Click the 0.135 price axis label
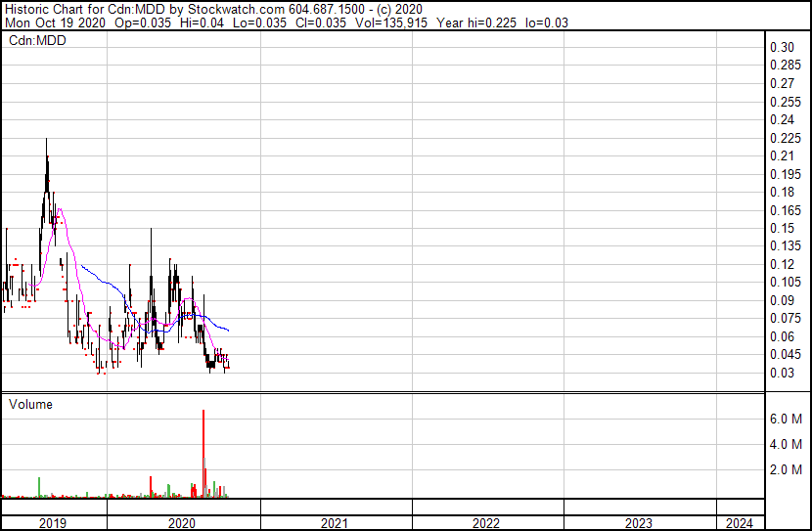812x531 pixels. tap(786, 245)
